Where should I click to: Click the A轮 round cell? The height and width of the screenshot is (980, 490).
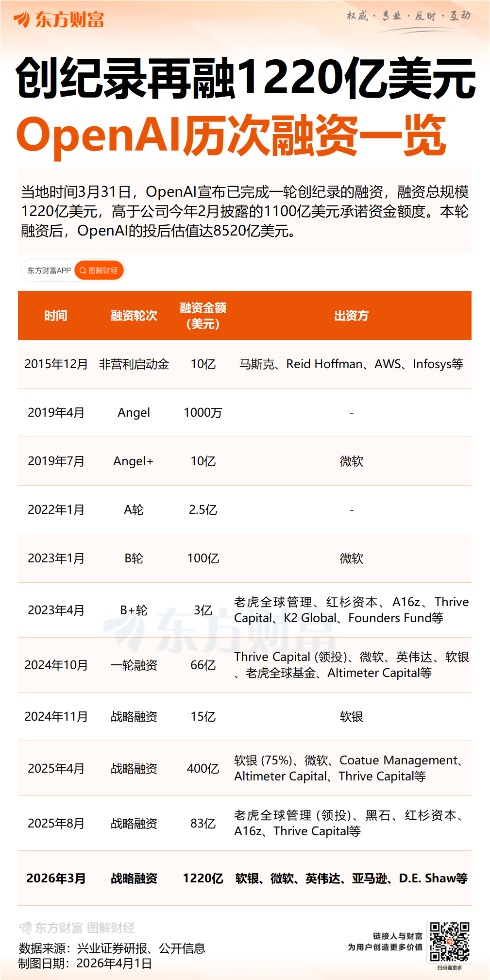pos(134,509)
